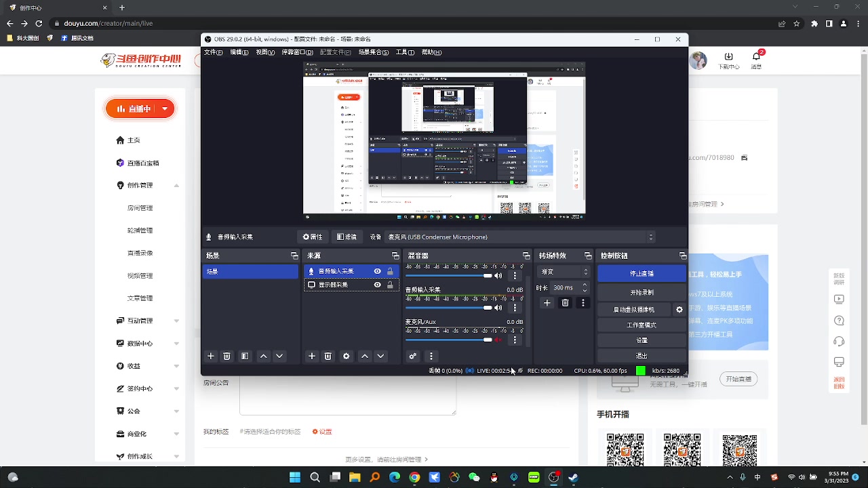868x488 pixels.
Task: Click the notification bell icon on Douyu page
Action: tap(757, 57)
